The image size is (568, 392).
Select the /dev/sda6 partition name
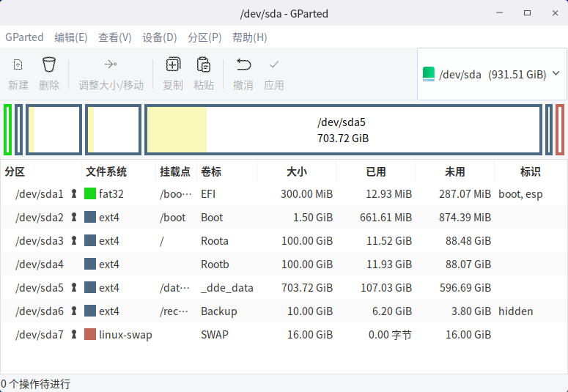39,311
